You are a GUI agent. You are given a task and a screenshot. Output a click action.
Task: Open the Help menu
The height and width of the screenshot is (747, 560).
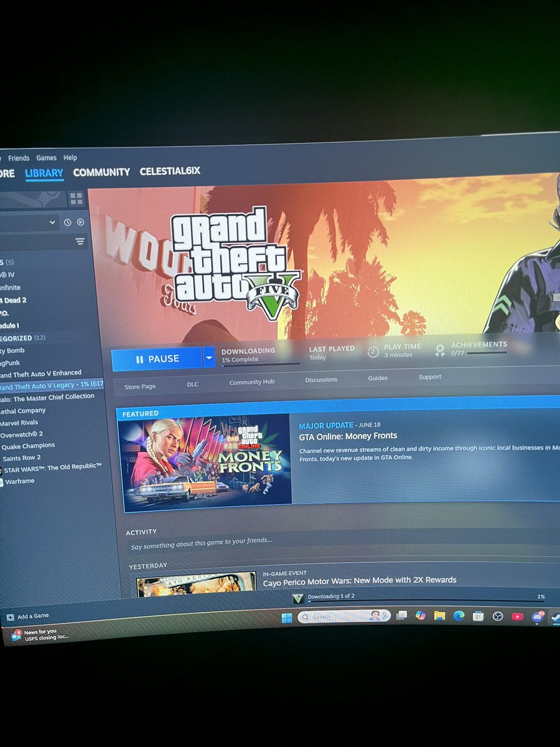(x=70, y=158)
